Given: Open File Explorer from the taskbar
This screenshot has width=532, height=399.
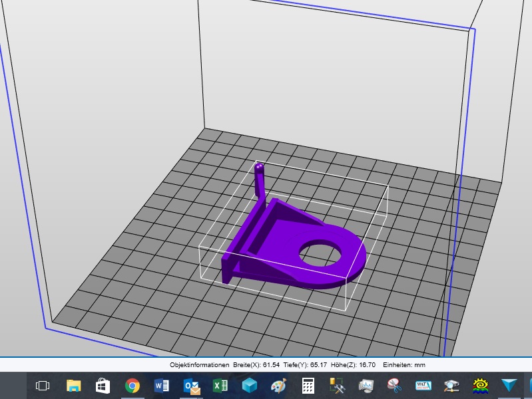Looking at the screenshot, I should tap(73, 386).
